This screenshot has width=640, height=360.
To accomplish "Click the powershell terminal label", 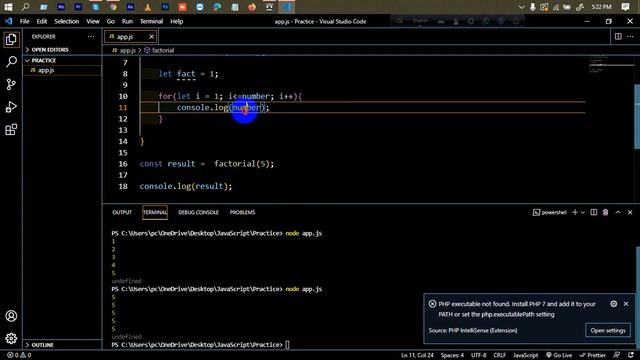I will click(550, 212).
